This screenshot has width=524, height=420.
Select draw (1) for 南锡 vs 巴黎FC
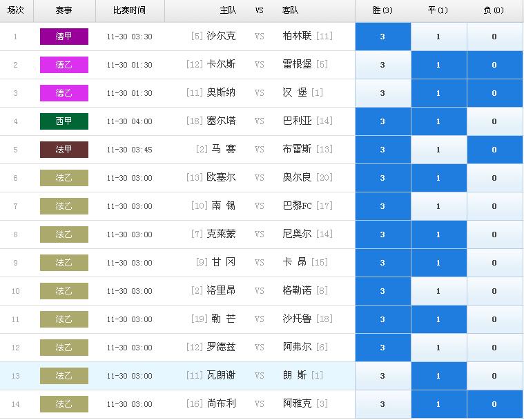439,206
